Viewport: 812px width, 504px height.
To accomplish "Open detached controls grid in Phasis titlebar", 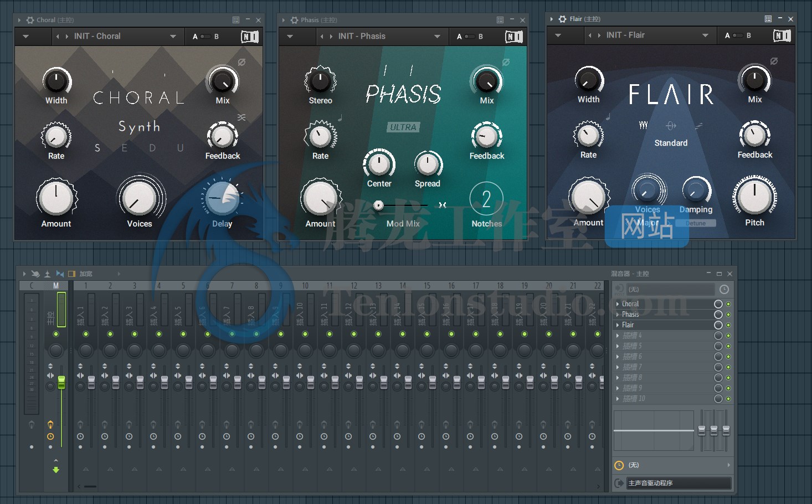I will pyautogui.click(x=500, y=20).
